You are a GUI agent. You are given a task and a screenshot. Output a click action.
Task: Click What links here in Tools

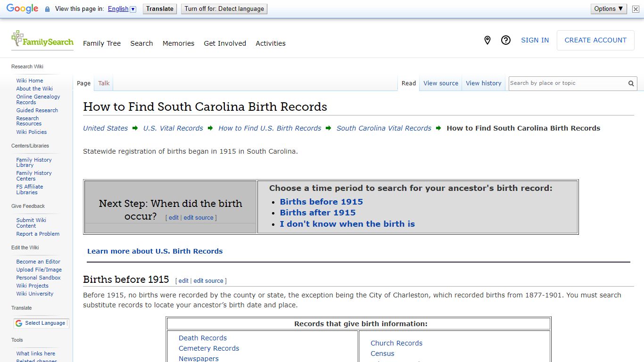coord(36,354)
